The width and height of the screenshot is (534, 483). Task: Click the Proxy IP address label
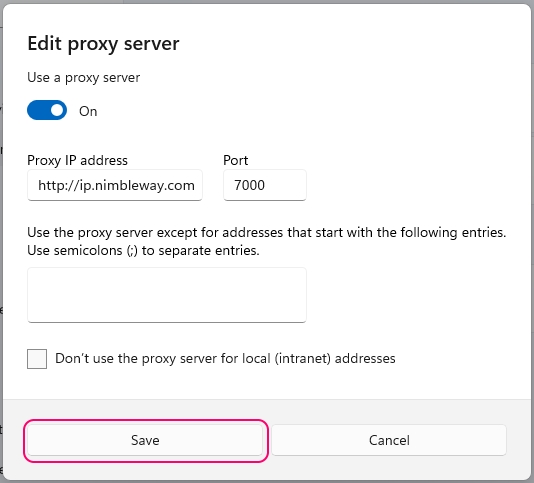(77, 160)
